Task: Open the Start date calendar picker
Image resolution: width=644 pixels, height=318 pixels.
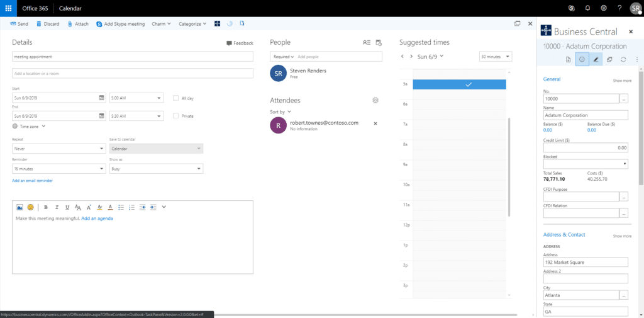Action: coord(101,98)
